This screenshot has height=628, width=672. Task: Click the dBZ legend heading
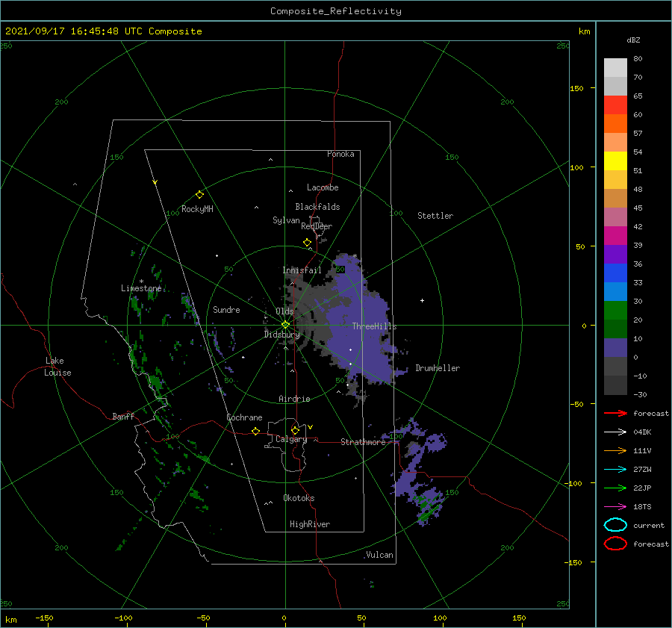point(633,40)
